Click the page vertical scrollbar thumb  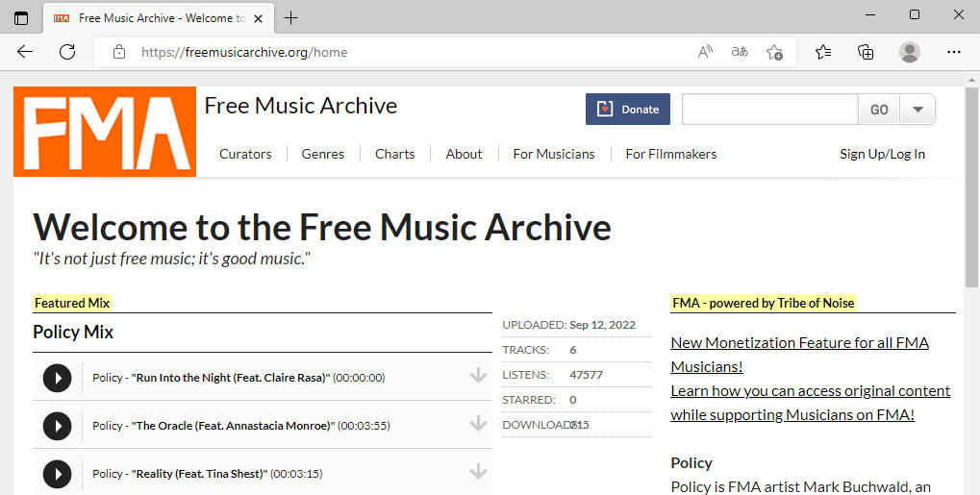coord(971,186)
